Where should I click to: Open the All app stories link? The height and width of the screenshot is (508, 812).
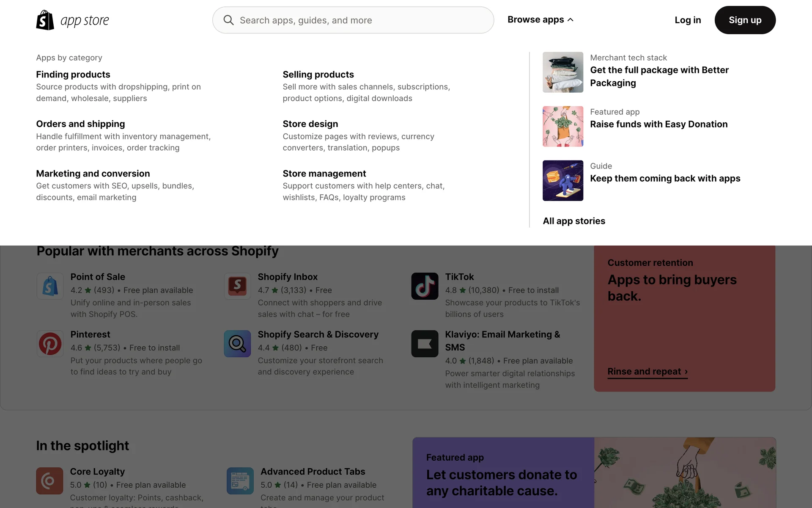(573, 221)
